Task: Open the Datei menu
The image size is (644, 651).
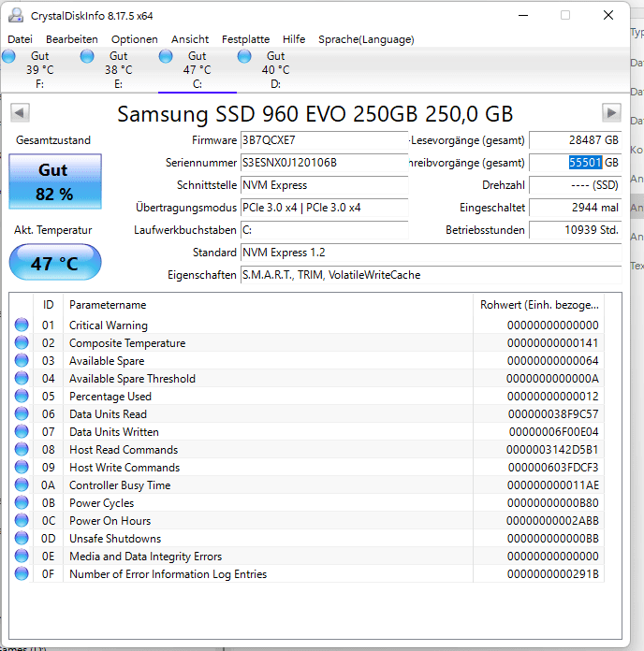Action: click(20, 39)
